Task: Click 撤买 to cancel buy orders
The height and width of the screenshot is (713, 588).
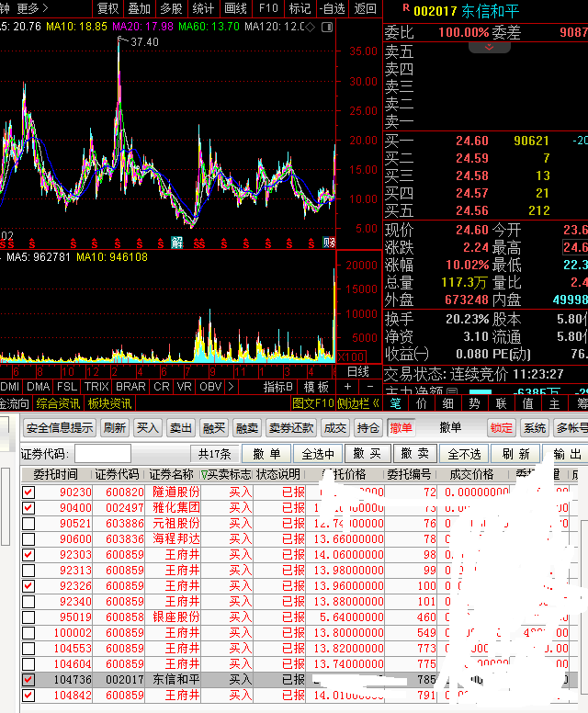Action: pyautogui.click(x=367, y=454)
